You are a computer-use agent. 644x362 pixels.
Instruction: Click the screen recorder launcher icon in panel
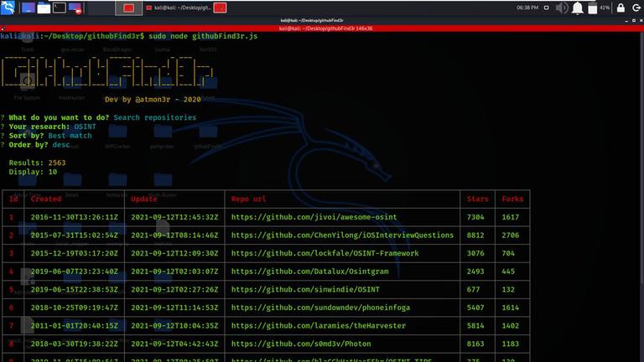pyautogui.click(x=75, y=8)
